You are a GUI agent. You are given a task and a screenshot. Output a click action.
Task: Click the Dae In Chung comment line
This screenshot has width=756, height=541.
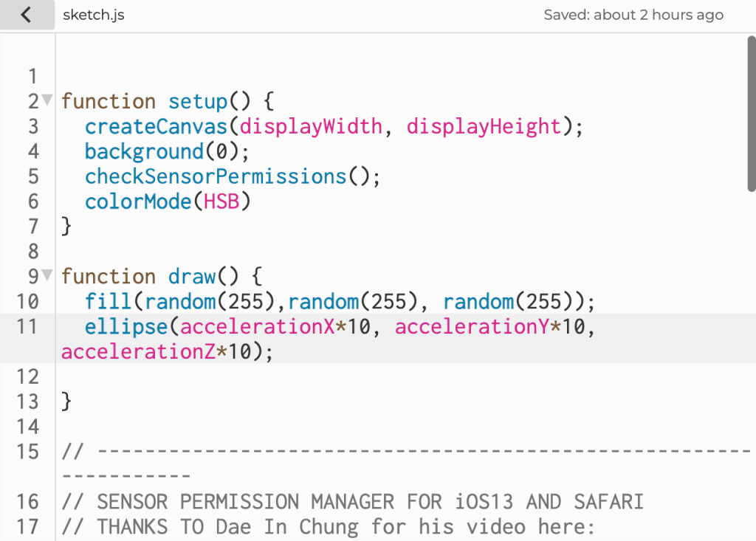click(x=329, y=527)
